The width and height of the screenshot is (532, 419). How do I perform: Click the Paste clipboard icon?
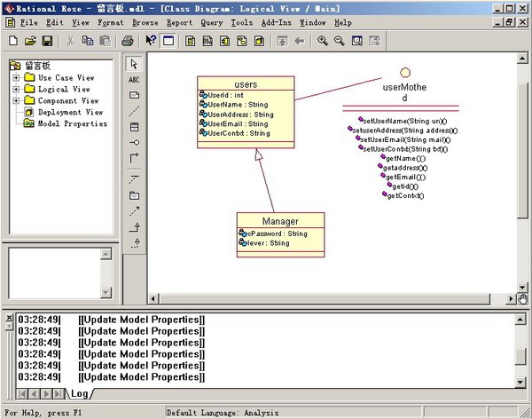106,41
